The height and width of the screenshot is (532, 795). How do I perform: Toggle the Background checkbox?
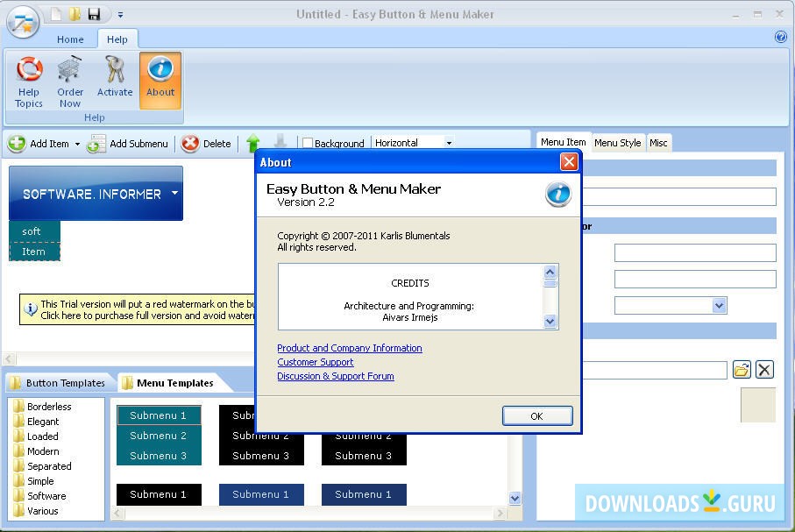[x=308, y=143]
